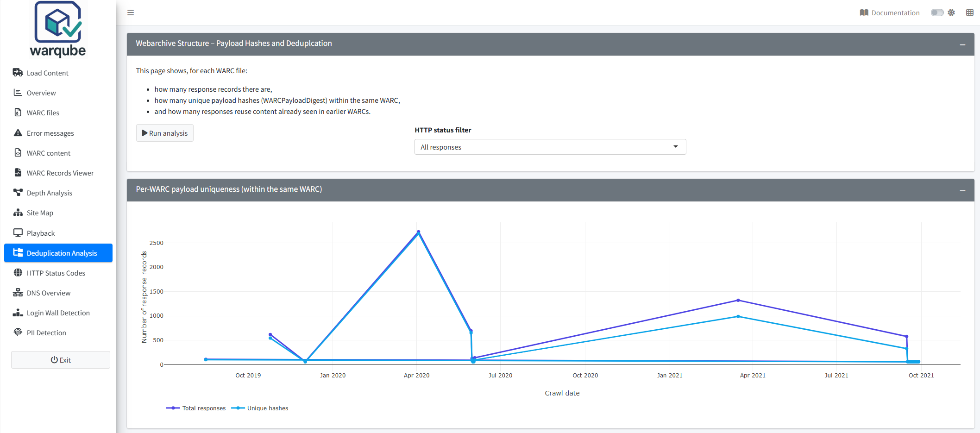Click the Site Map hierarchy icon

18,212
